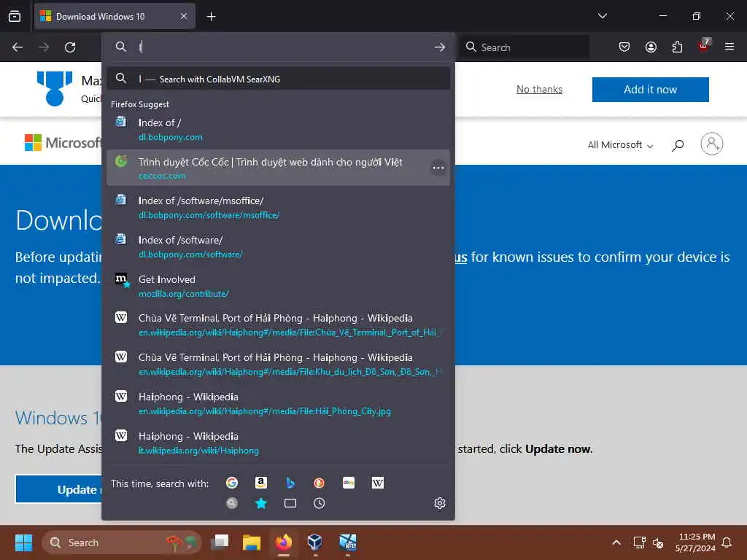Open Haiphong - Wikipedia it.wikipedia.org suggestion
Viewport: 747px width, 560px height.
click(278, 443)
